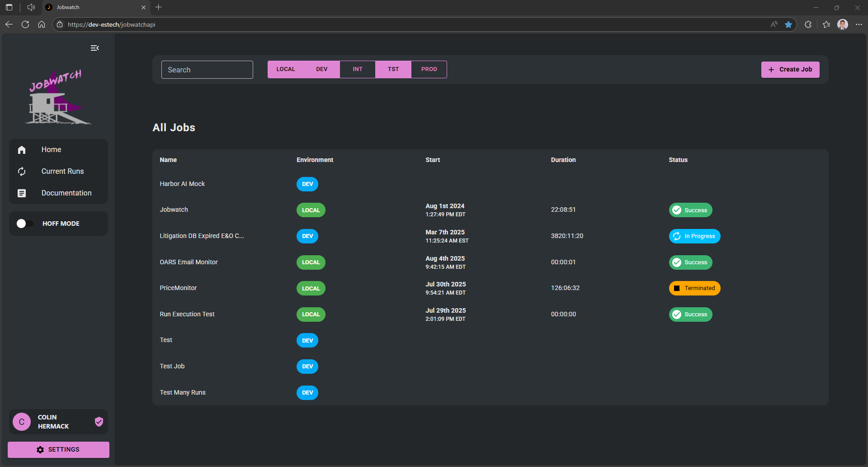
Task: Open Current Runs via refresh icon
Action: coord(22,172)
